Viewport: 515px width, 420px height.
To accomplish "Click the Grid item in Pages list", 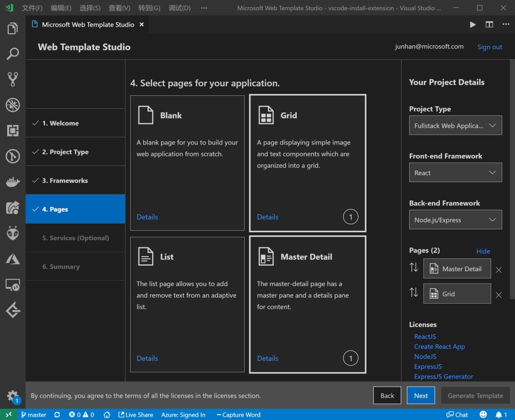I will click(457, 294).
